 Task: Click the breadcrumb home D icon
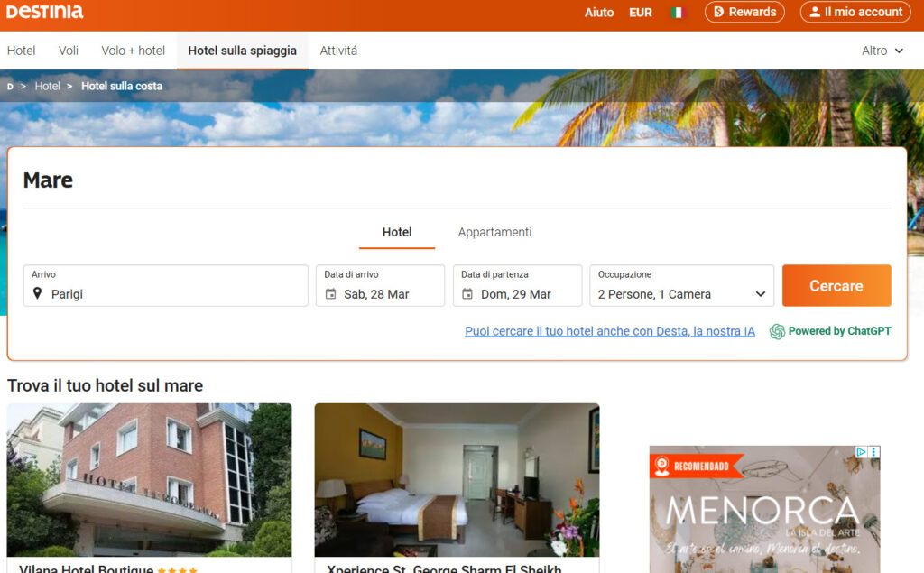pos(10,87)
